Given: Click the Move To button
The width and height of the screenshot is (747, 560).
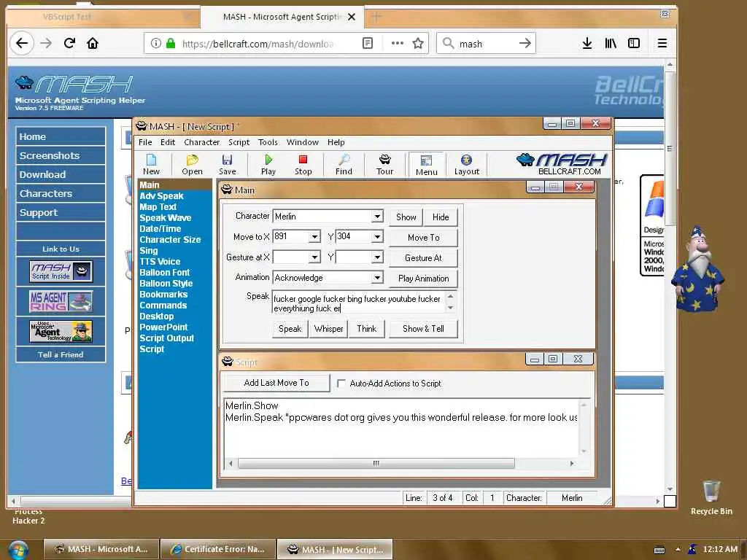Looking at the screenshot, I should [424, 238].
